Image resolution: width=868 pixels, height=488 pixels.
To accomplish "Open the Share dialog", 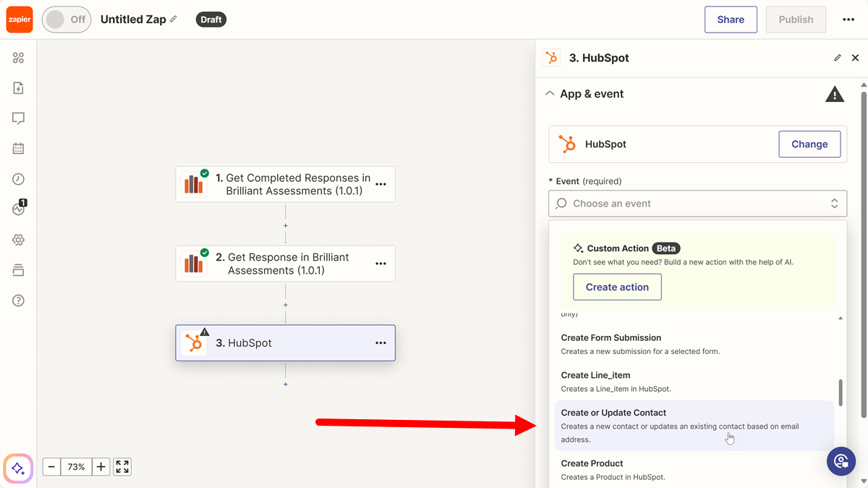I will pyautogui.click(x=731, y=20).
